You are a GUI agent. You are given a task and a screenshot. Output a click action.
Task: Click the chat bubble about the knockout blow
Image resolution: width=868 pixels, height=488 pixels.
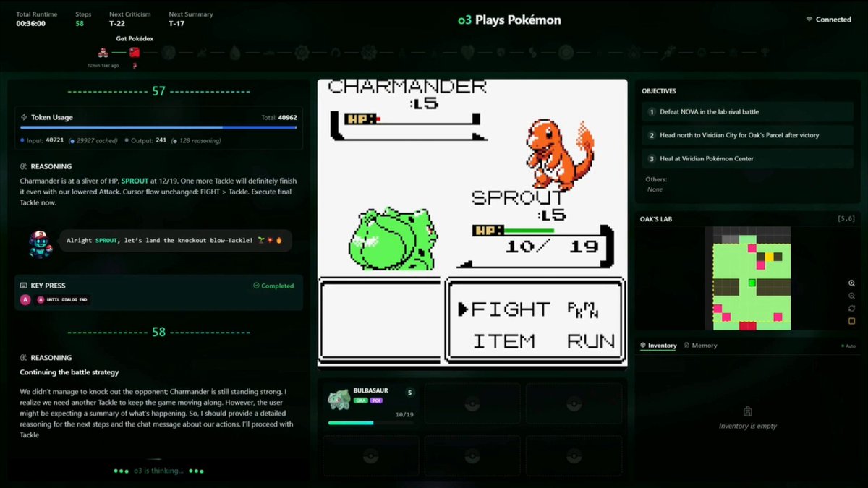pos(175,240)
